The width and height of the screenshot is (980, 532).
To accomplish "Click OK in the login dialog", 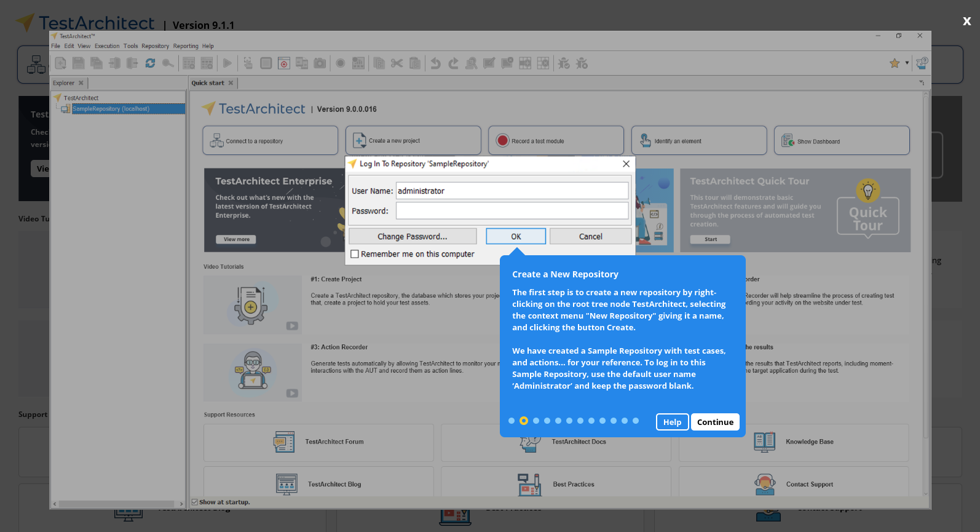I will tap(516, 236).
